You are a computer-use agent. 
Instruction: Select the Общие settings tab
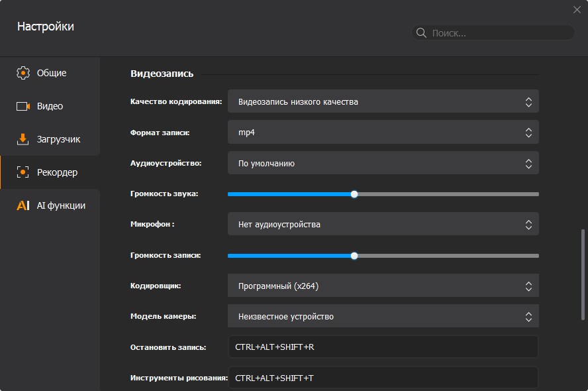(52, 73)
